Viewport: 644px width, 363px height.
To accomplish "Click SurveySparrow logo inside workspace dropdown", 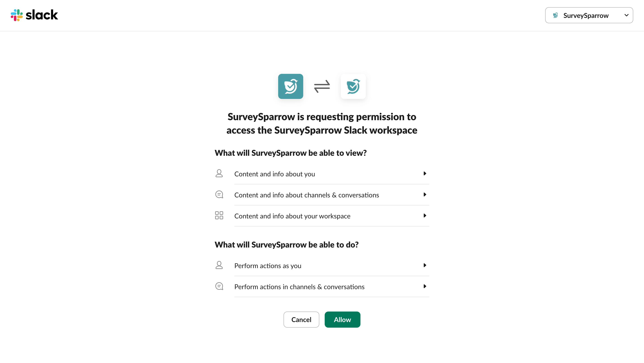I will pos(555,15).
